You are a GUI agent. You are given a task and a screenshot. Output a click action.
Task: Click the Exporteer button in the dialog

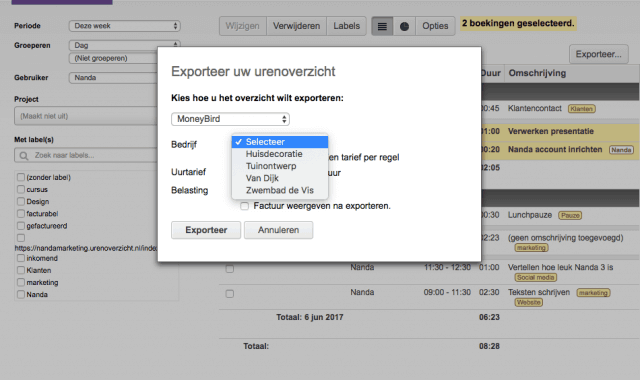tap(206, 230)
